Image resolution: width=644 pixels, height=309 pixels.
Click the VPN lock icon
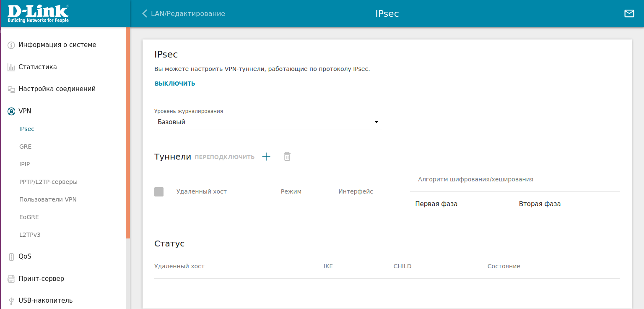pyautogui.click(x=11, y=111)
